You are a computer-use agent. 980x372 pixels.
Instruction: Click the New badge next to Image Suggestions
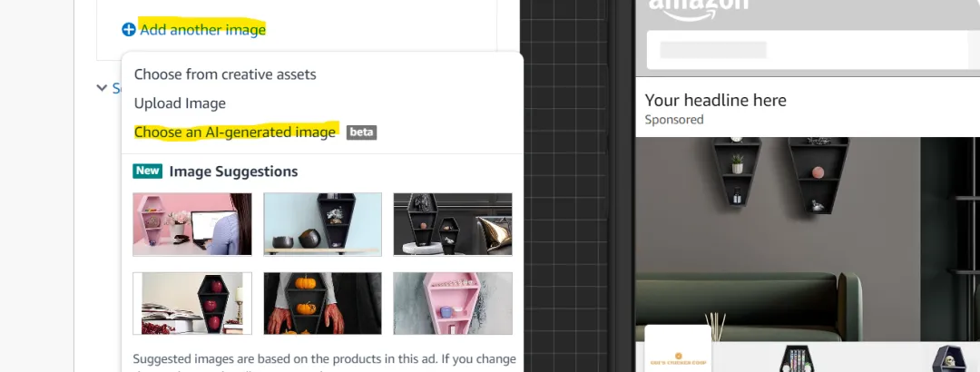pyautogui.click(x=148, y=171)
